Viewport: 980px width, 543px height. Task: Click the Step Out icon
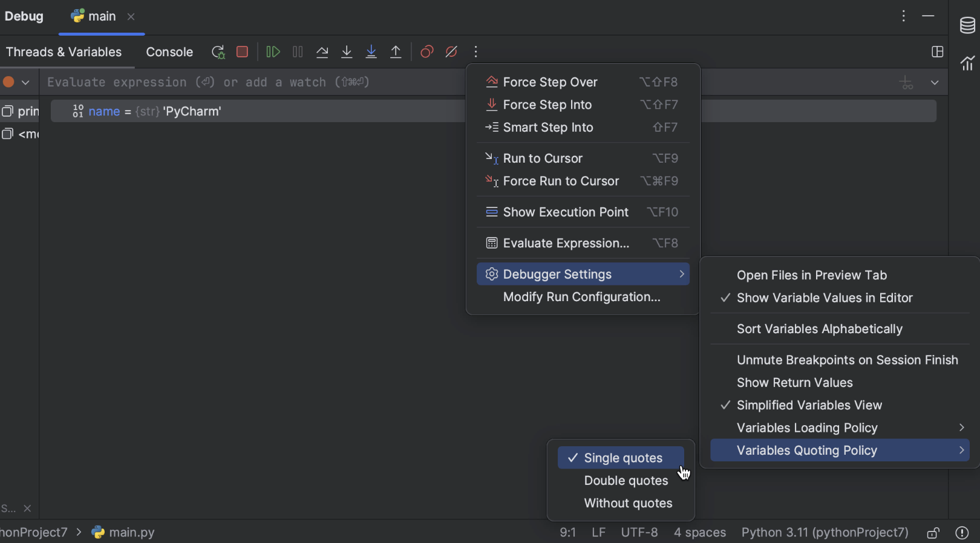click(396, 52)
